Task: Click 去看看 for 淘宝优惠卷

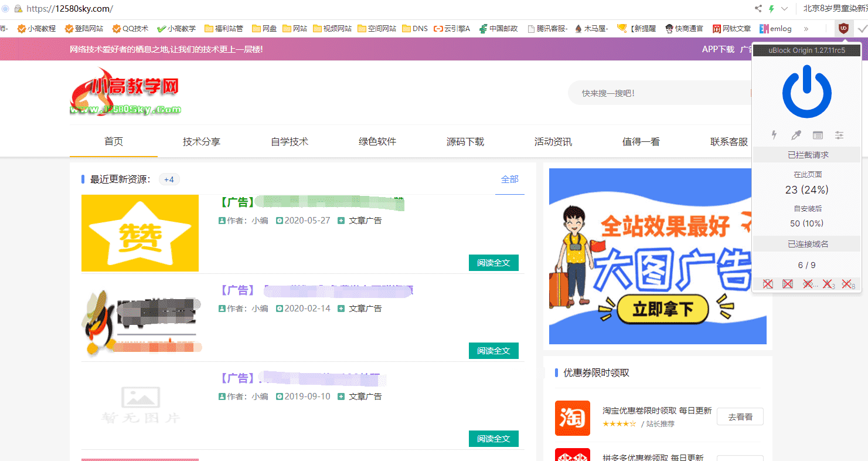Action: click(x=740, y=417)
